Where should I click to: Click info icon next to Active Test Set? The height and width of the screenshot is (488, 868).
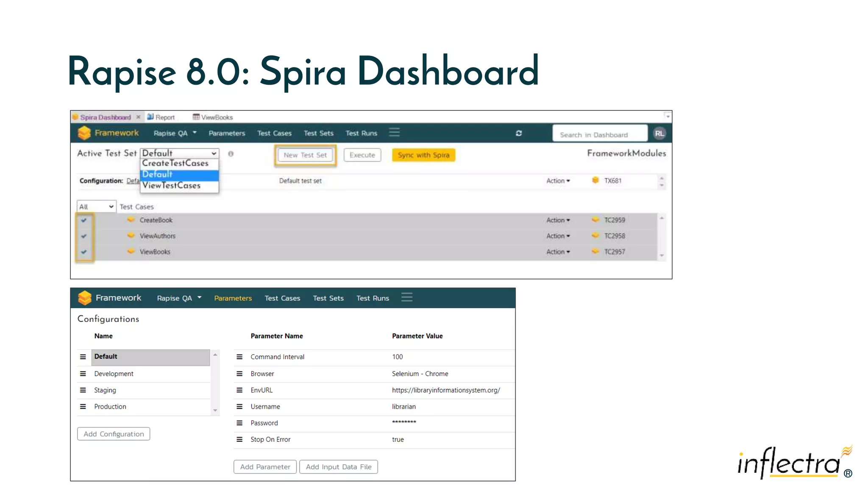231,154
